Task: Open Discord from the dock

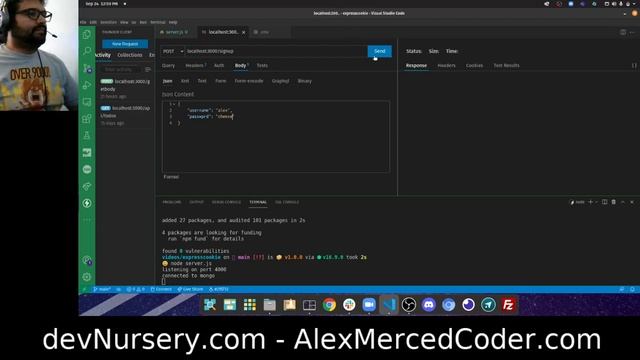Action: 429,305
